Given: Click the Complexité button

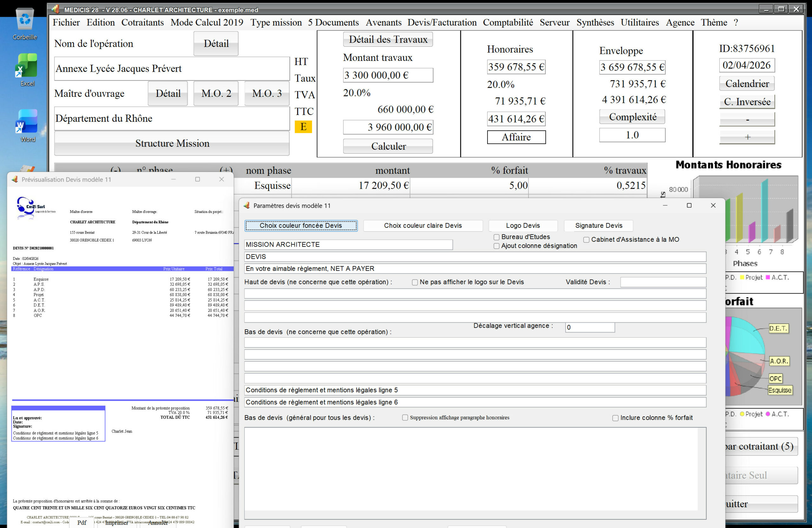Looking at the screenshot, I should point(632,117).
